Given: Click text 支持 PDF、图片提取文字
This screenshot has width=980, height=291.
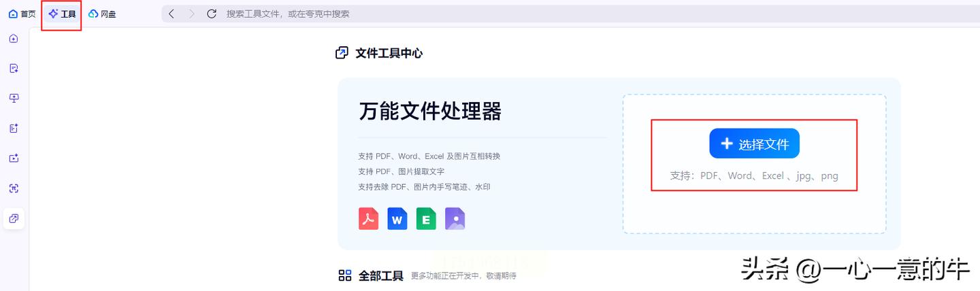Looking at the screenshot, I should tap(401, 171).
